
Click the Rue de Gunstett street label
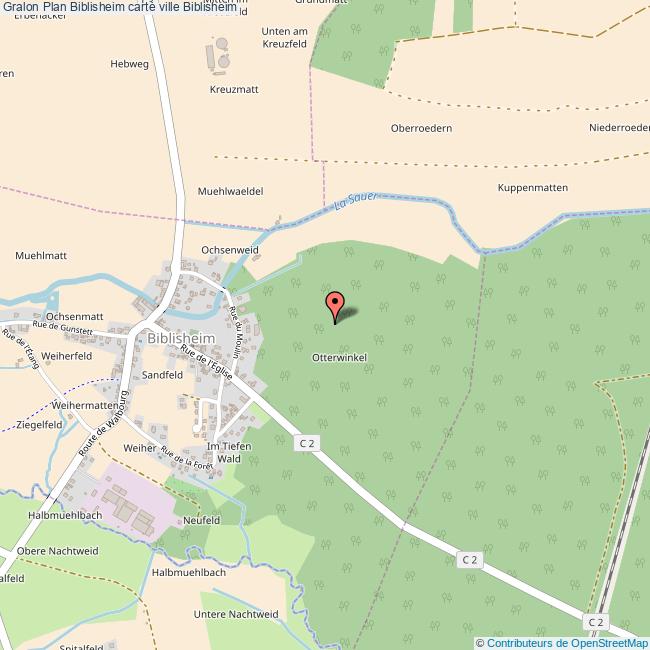click(62, 327)
